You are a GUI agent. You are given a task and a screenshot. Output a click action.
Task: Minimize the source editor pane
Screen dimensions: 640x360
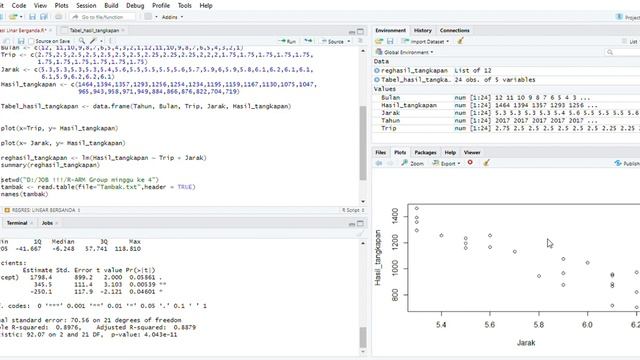(352, 31)
